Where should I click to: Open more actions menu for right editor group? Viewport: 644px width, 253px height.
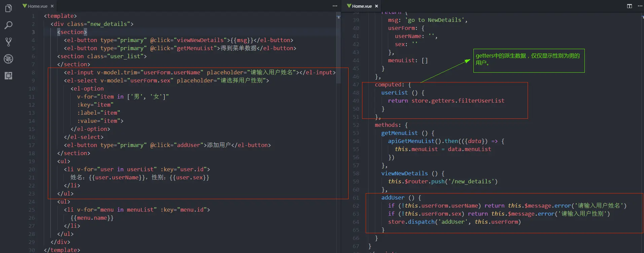(x=640, y=6)
